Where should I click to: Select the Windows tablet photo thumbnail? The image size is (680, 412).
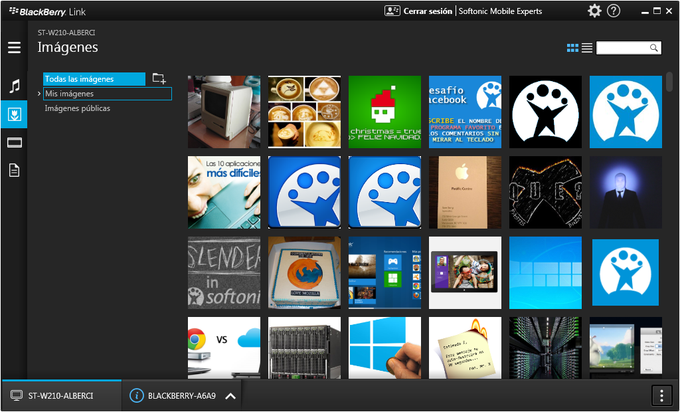[465, 272]
